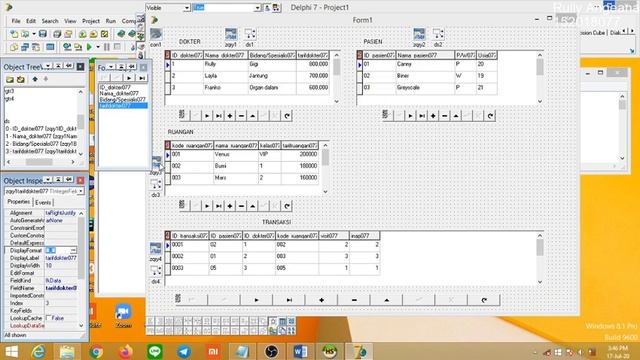Open Microsoft Word from the taskbar
Image resolution: width=640 pixels, height=360 pixels.
click(300, 351)
